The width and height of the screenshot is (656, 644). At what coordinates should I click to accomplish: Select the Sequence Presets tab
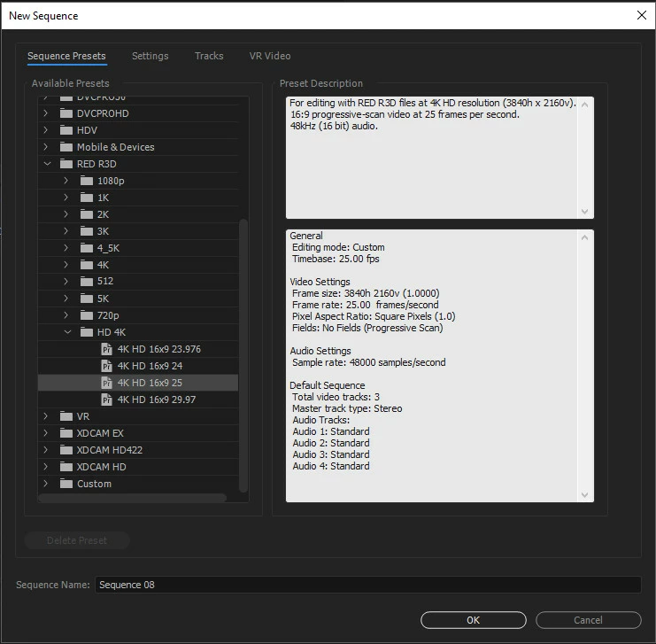pos(66,56)
